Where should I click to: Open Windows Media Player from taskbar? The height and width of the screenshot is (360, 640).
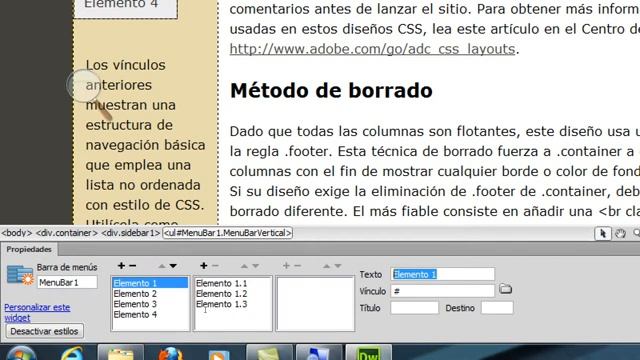tap(219, 354)
